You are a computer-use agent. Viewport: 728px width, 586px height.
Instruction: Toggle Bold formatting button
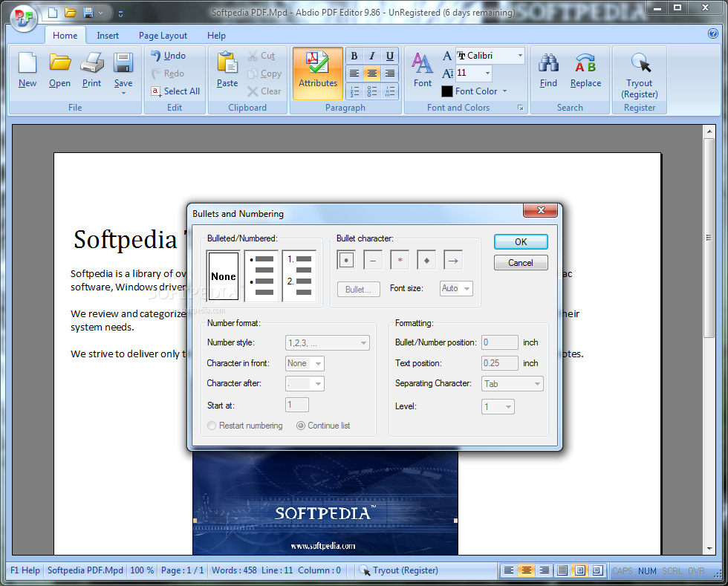pyautogui.click(x=354, y=56)
